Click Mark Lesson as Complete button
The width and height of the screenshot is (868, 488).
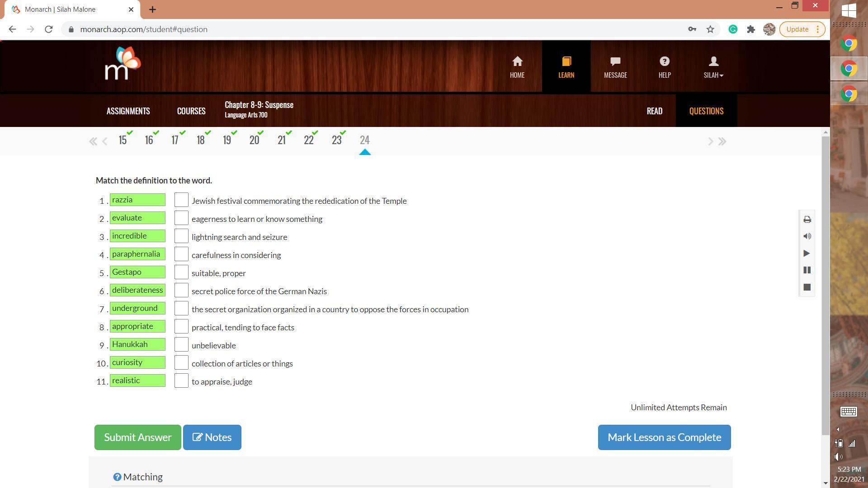tap(664, 437)
